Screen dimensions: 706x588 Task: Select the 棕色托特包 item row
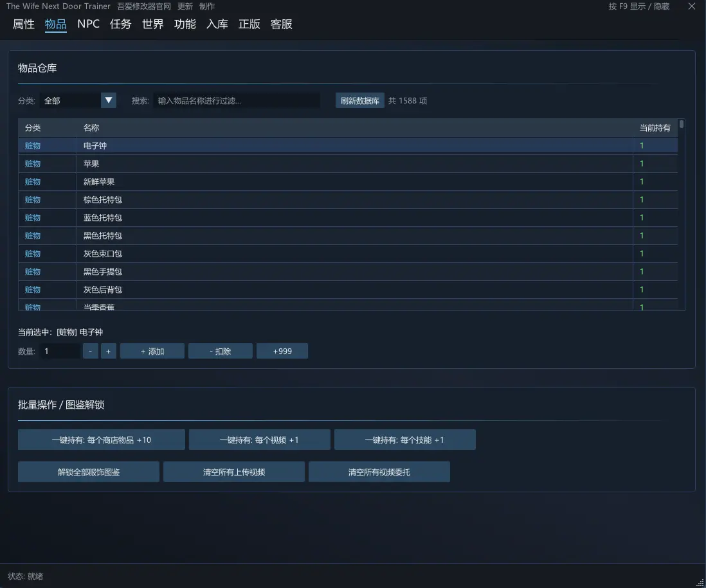348,200
